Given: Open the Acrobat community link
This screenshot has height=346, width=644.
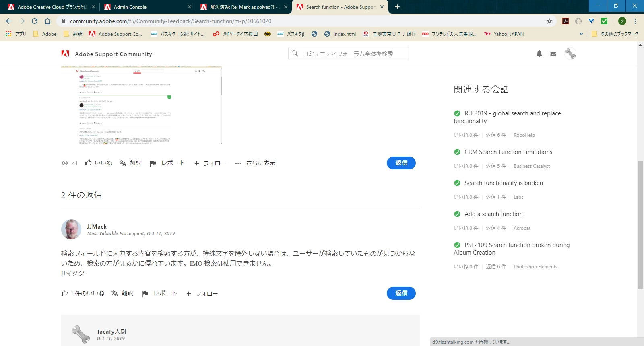Looking at the screenshot, I should [522, 228].
